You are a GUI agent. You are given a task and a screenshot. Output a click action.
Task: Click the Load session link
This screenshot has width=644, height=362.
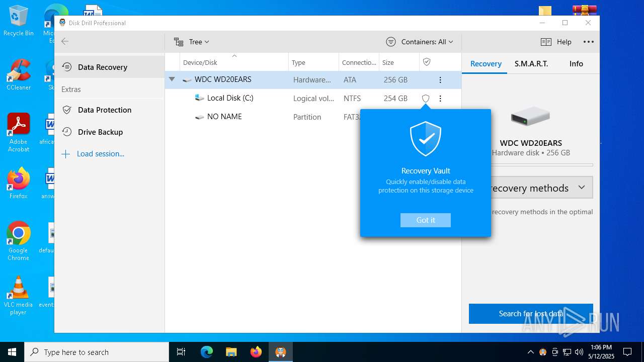pos(101,154)
